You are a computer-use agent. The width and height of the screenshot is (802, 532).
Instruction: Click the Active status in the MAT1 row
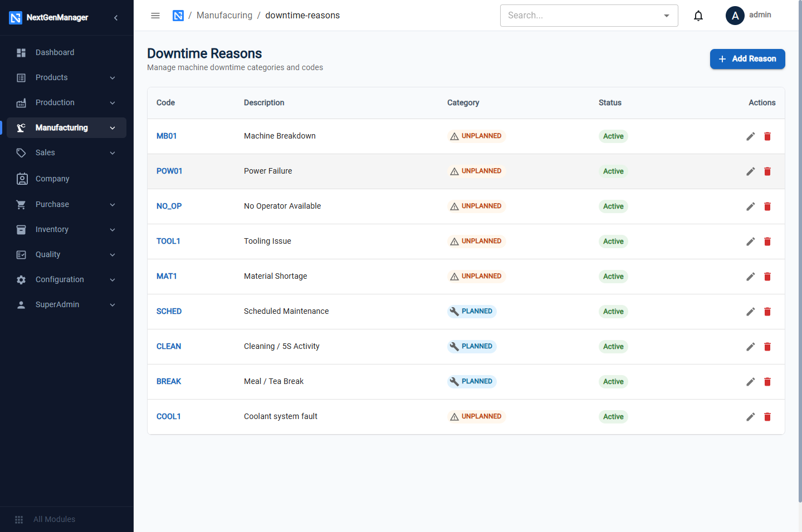pos(613,277)
